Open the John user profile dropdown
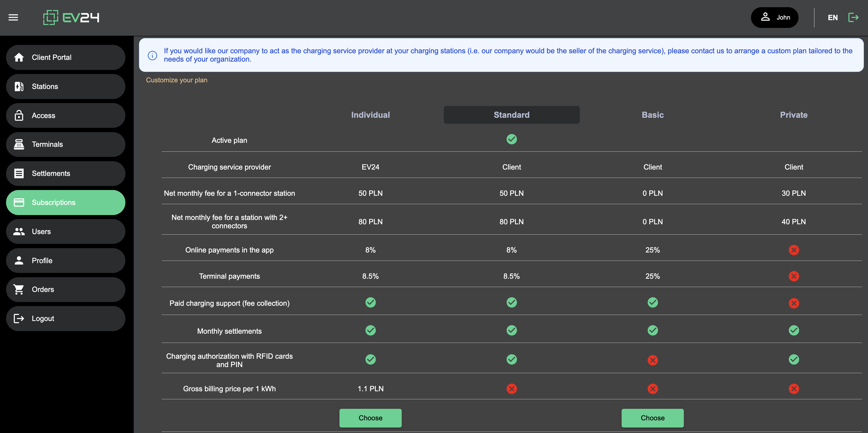 coord(774,18)
